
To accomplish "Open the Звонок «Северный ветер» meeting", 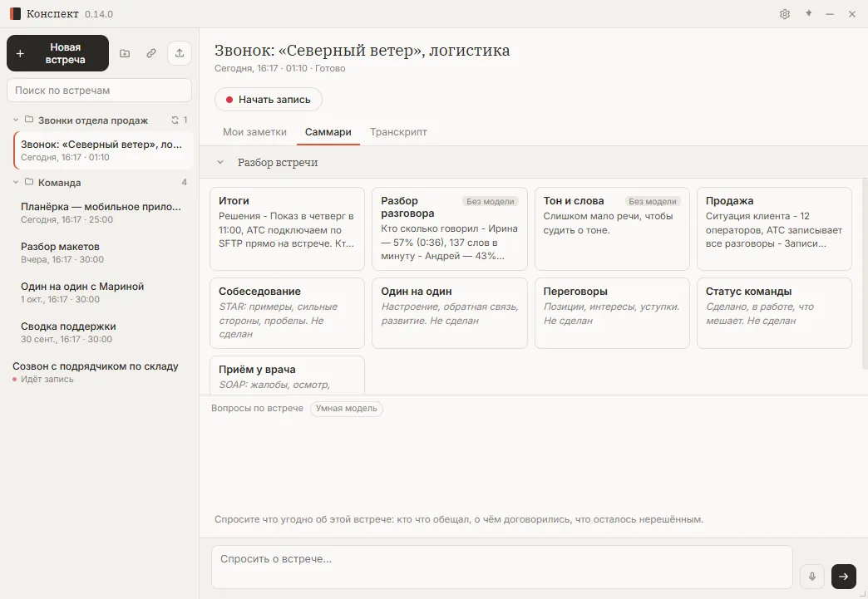I will pyautogui.click(x=103, y=150).
